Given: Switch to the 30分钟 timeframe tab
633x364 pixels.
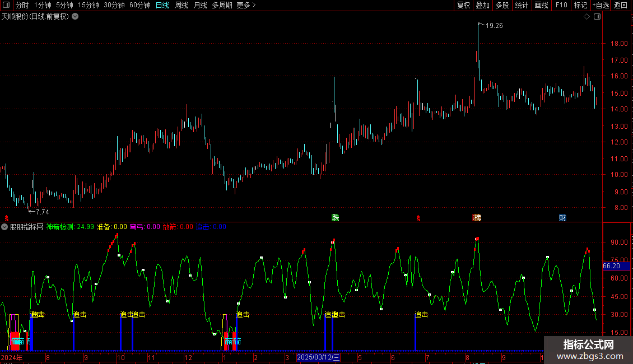Looking at the screenshot, I should (114, 5).
